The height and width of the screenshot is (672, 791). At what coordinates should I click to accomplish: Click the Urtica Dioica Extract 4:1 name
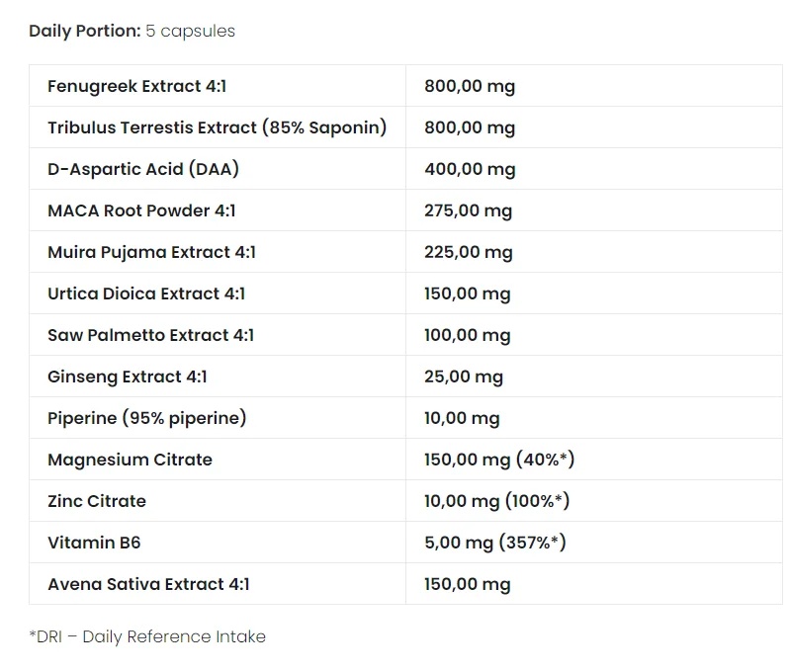coord(146,294)
